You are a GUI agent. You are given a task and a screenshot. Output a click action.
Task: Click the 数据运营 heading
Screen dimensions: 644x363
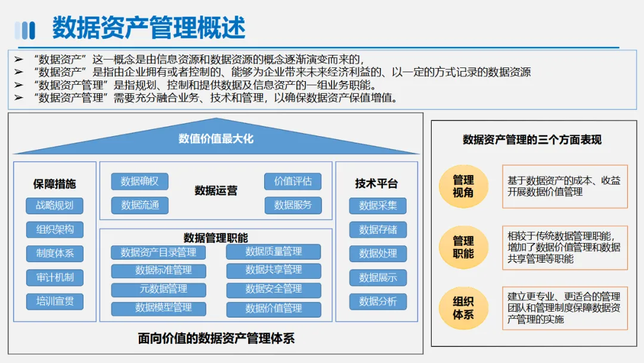pos(216,190)
